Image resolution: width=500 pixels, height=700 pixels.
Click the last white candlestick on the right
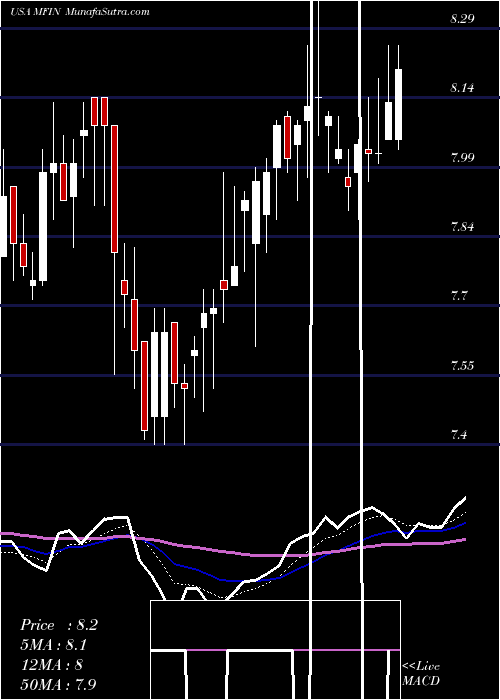[x=398, y=104]
